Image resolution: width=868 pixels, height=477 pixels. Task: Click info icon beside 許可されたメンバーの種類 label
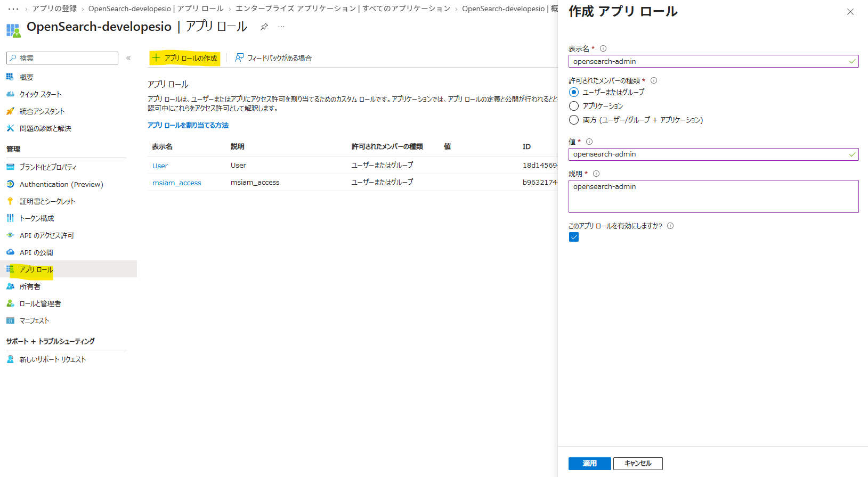pyautogui.click(x=654, y=81)
